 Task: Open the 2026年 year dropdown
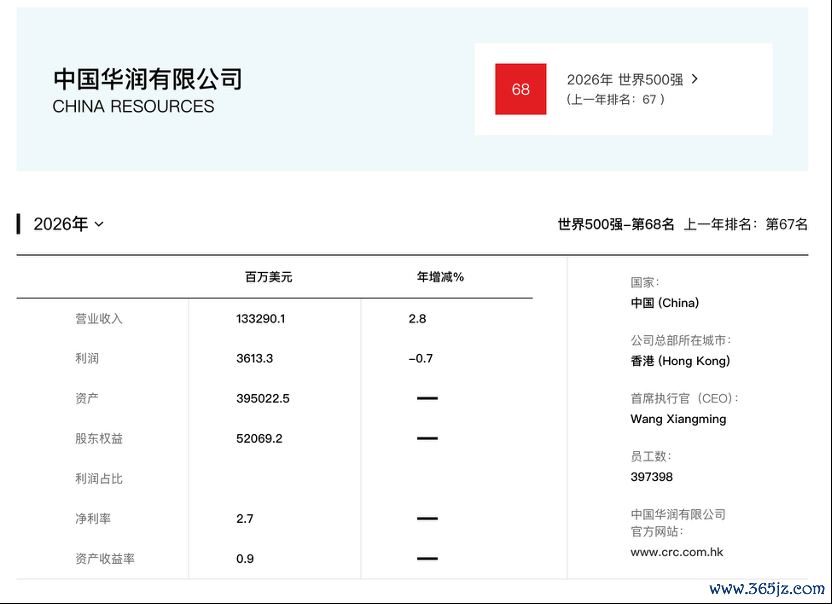pos(68,224)
